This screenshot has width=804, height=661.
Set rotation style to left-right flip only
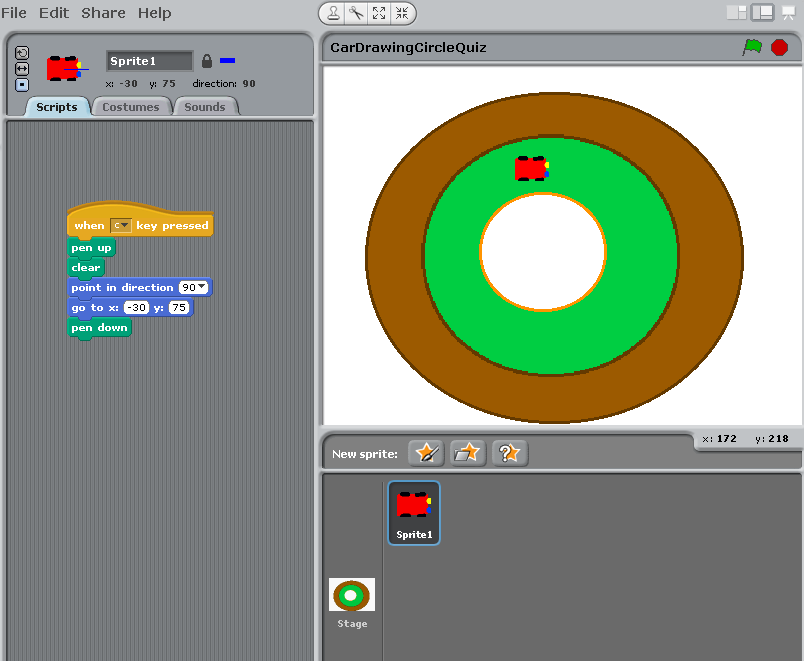[x=22, y=69]
